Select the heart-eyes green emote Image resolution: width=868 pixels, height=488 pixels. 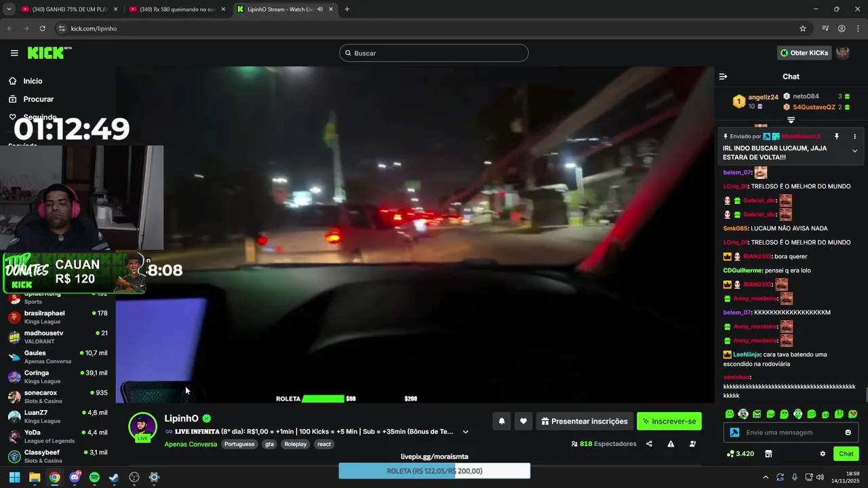(x=852, y=414)
